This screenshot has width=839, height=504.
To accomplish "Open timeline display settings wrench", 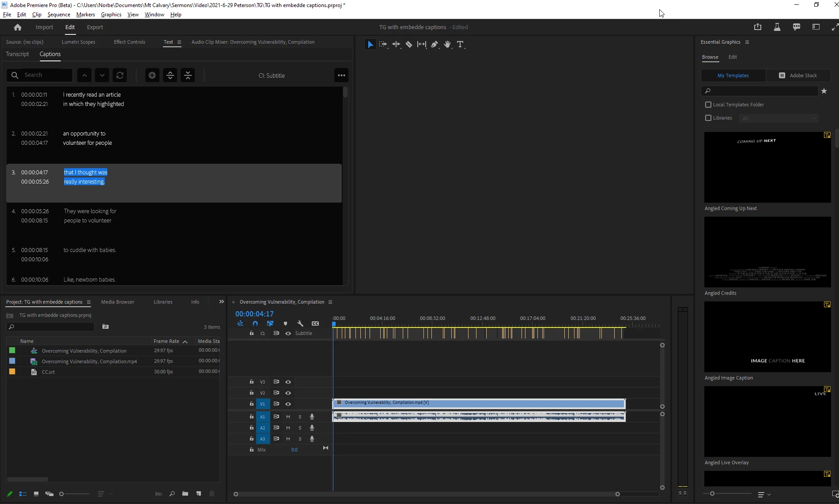I will (x=300, y=323).
